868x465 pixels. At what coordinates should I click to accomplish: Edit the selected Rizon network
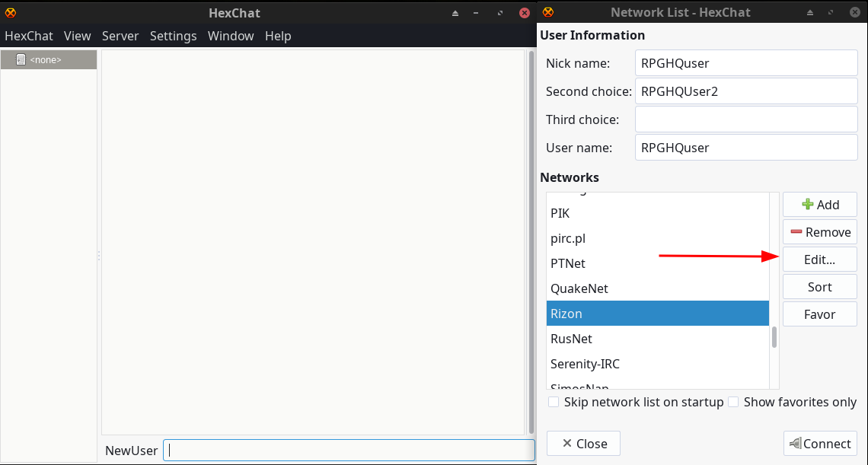(x=820, y=260)
